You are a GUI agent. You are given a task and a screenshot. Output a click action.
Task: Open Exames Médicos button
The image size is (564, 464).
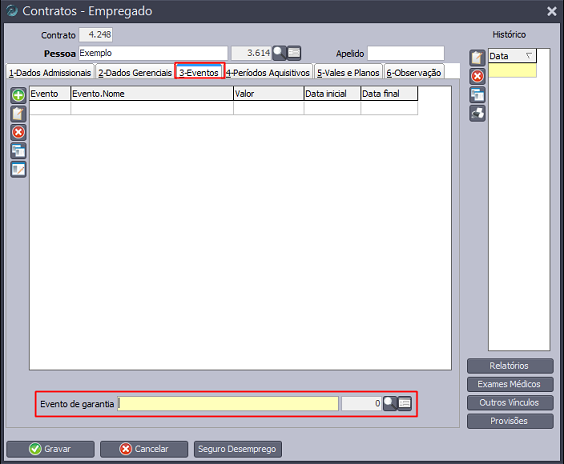pyautogui.click(x=510, y=384)
